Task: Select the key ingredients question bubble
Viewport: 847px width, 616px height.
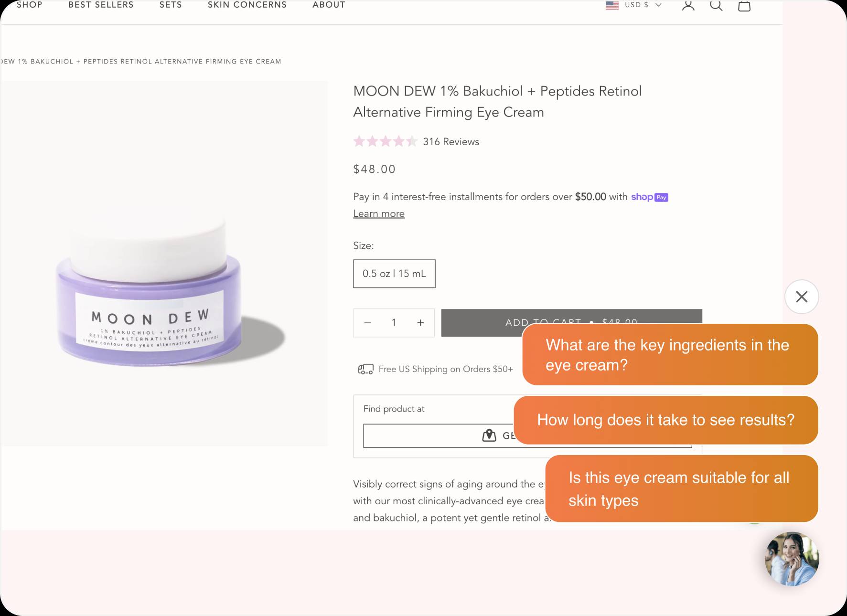Action: 670,355
